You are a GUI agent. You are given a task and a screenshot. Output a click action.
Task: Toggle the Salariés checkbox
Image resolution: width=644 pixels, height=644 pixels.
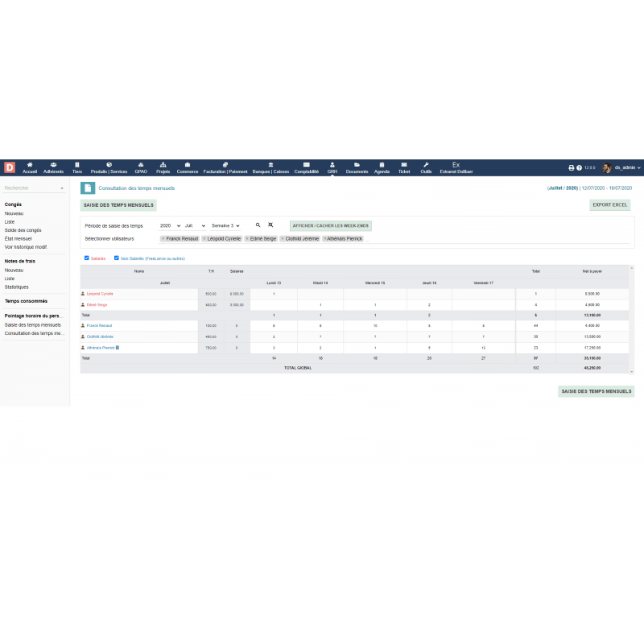pos(87,258)
